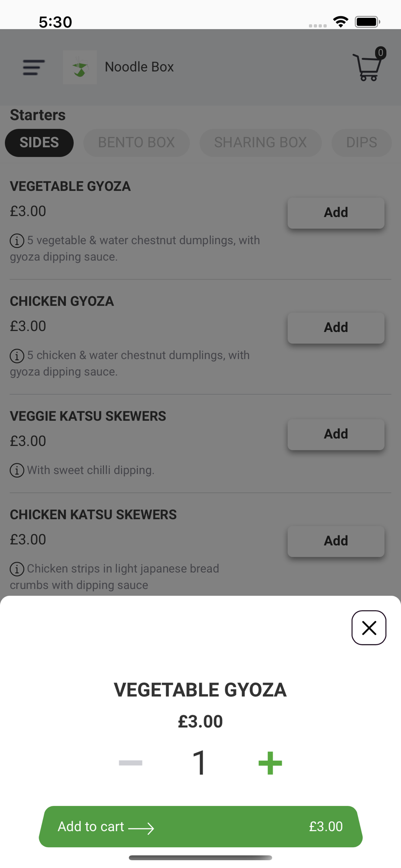The image size is (401, 868).
Task: Add Chicken Gyoza to order
Action: 336,328
